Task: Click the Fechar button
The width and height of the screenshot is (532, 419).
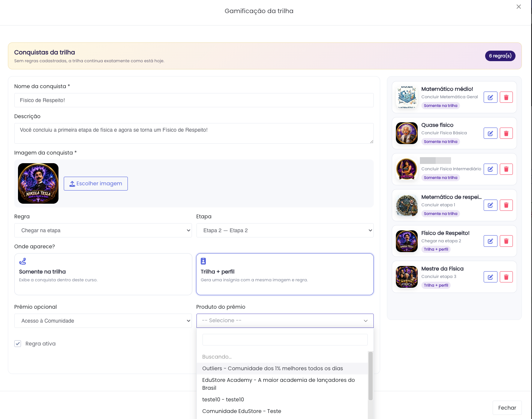Action: [x=507, y=408]
